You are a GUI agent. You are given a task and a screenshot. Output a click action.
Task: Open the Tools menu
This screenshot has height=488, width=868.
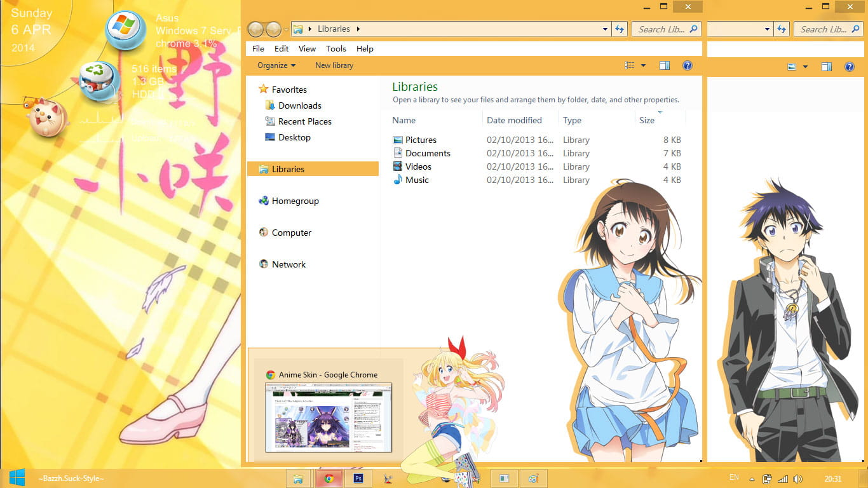tap(336, 49)
